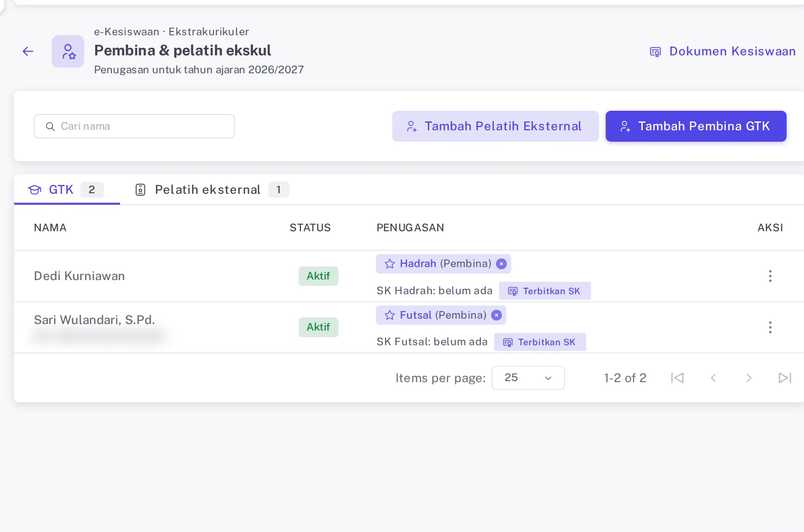The image size is (804, 532).
Task: Click Tambah Pelatih Eksternal button
Action: click(x=495, y=126)
